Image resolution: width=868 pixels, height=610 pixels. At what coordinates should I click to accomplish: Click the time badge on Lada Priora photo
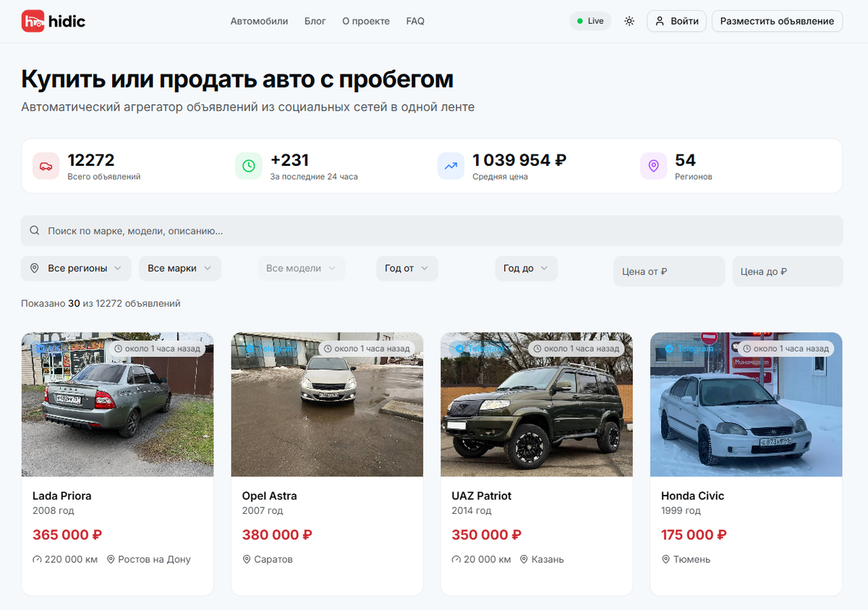(157, 349)
